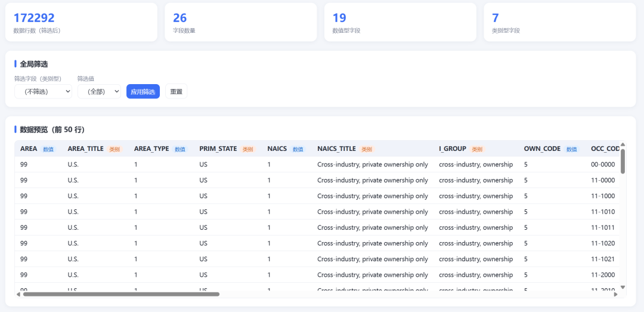Click the horizontal scrollbar thumb of the table
This screenshot has width=644, height=312.
click(x=121, y=294)
